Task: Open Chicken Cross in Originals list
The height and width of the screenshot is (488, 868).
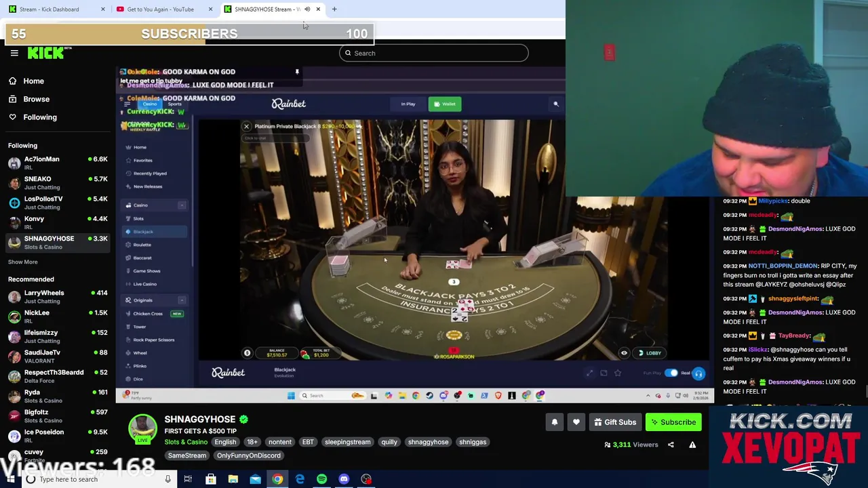Action: tap(154, 314)
